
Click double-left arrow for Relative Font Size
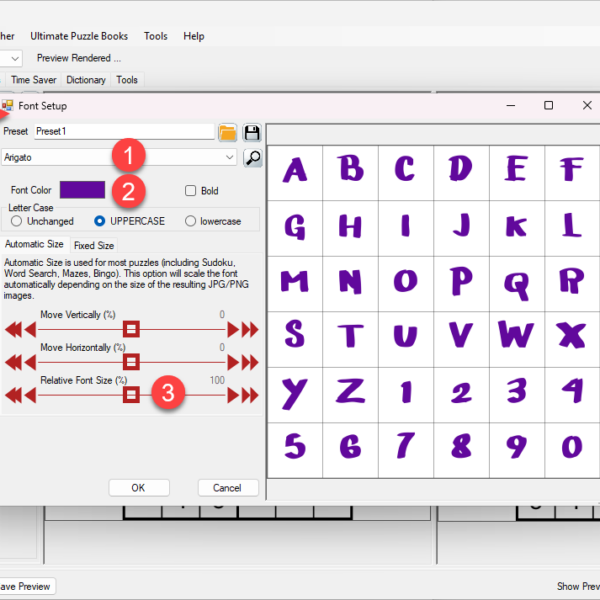pyautogui.click(x=13, y=395)
